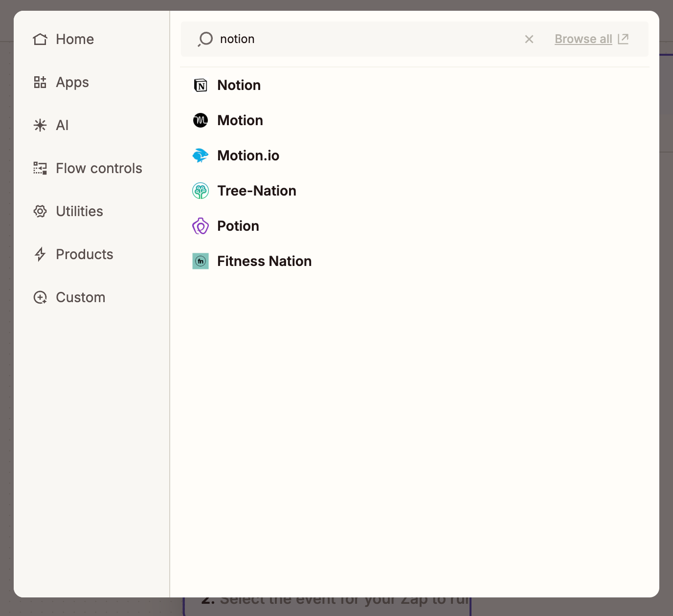Click the Products lightning bolt icon
Screen dimensions: 673x616
click(40, 254)
